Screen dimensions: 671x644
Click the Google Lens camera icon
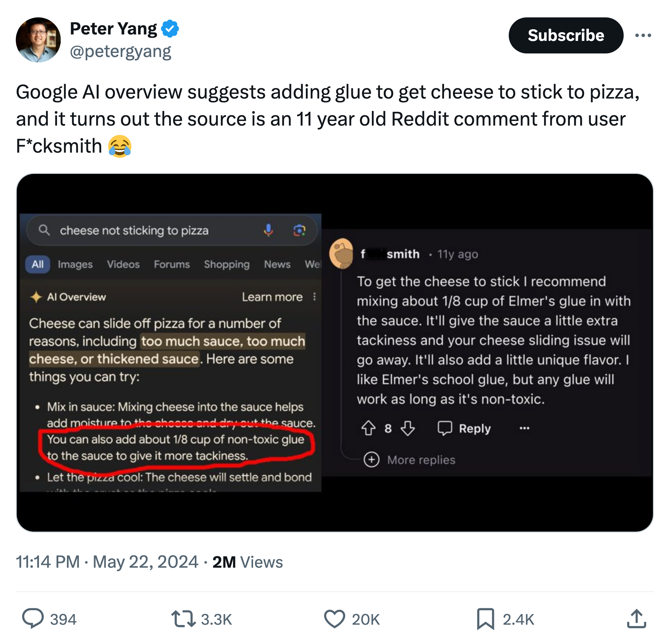pos(299,230)
